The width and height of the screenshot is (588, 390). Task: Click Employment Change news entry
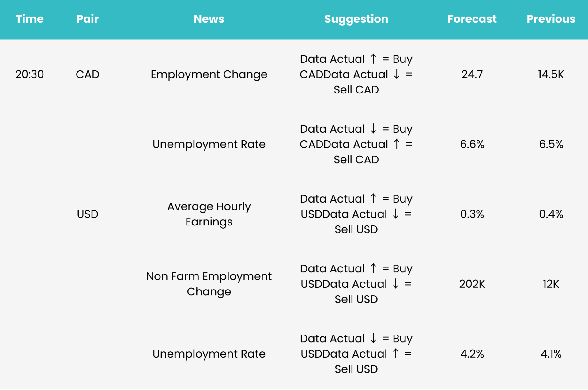point(209,74)
